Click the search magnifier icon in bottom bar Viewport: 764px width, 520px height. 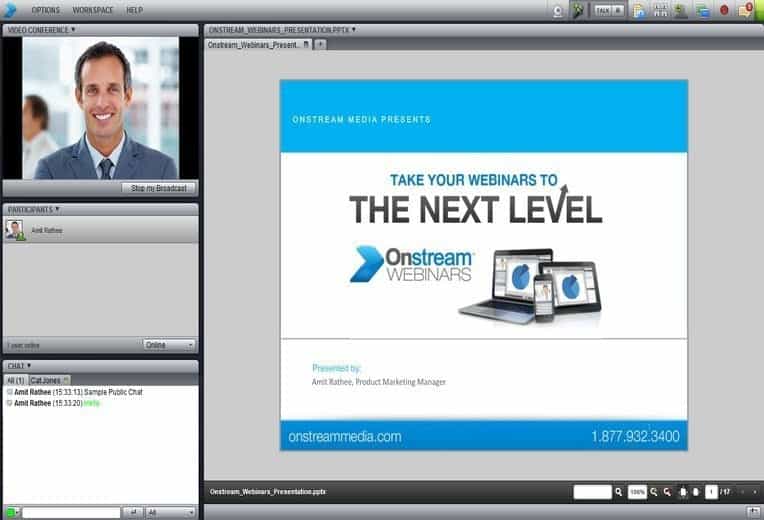tap(619, 492)
